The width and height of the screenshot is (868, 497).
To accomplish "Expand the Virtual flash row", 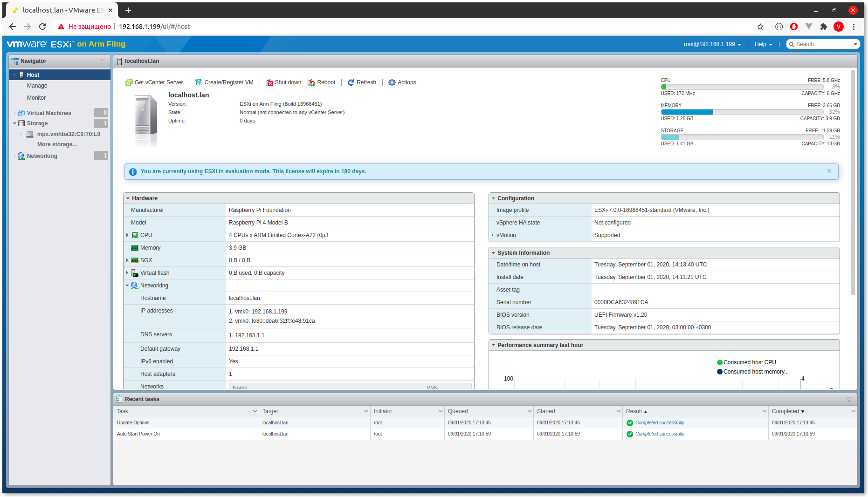I will click(x=127, y=273).
